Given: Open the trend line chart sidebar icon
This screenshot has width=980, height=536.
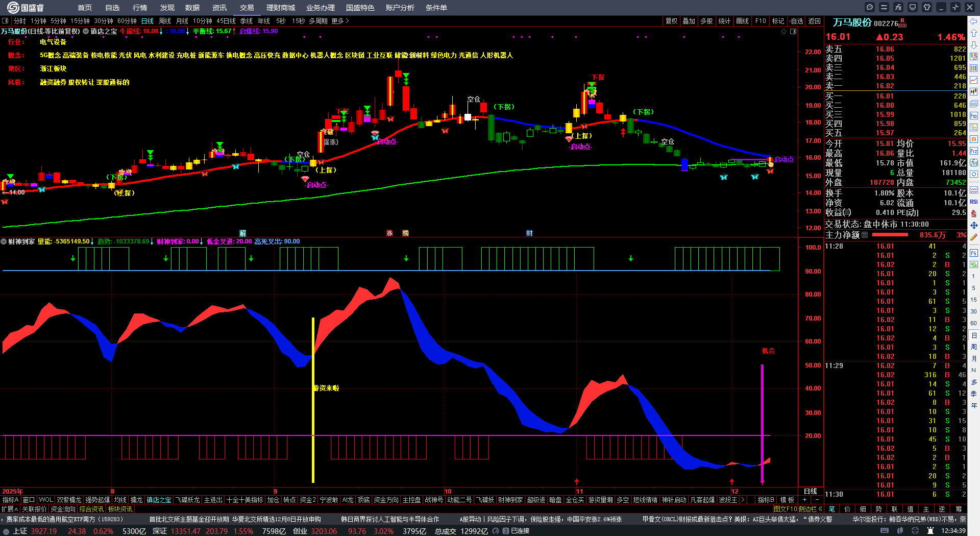Looking at the screenshot, I should 974,80.
